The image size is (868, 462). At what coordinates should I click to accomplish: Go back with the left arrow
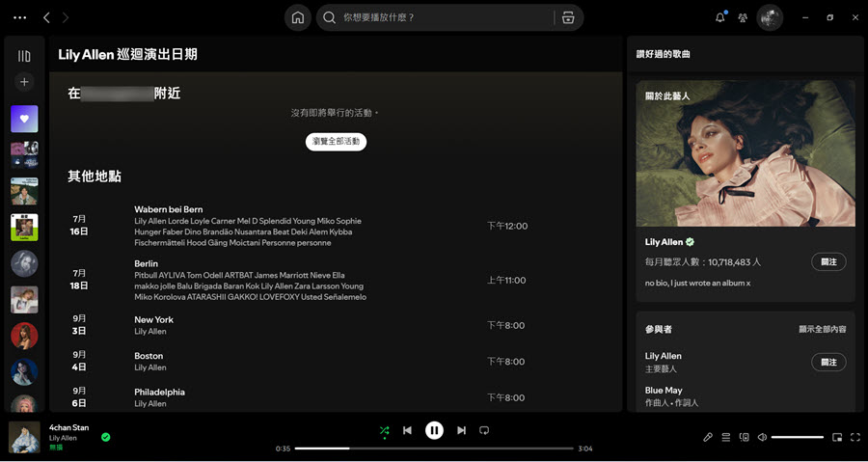pos(46,17)
